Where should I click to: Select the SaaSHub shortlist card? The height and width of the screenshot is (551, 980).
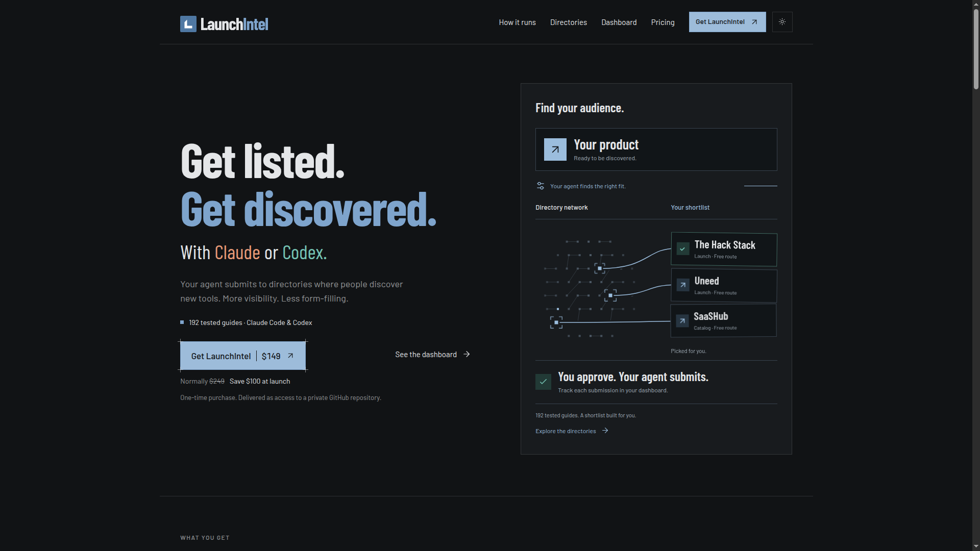click(723, 320)
